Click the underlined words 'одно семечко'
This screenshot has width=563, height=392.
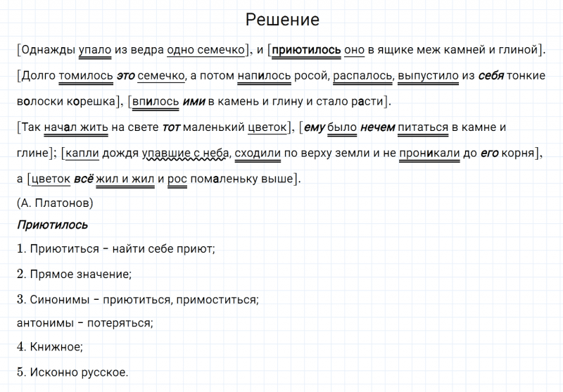pyautogui.click(x=205, y=50)
